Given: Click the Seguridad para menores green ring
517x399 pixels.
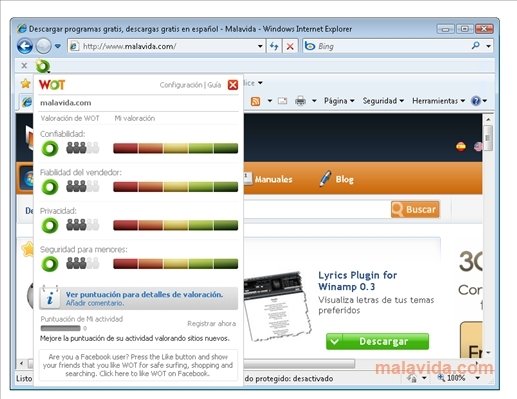Looking at the screenshot, I should pos(50,264).
